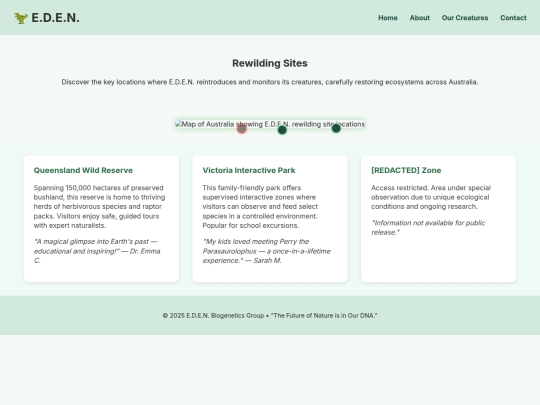Select the rightmost dark green map marker
The height and width of the screenshot is (405, 540).
coord(336,128)
